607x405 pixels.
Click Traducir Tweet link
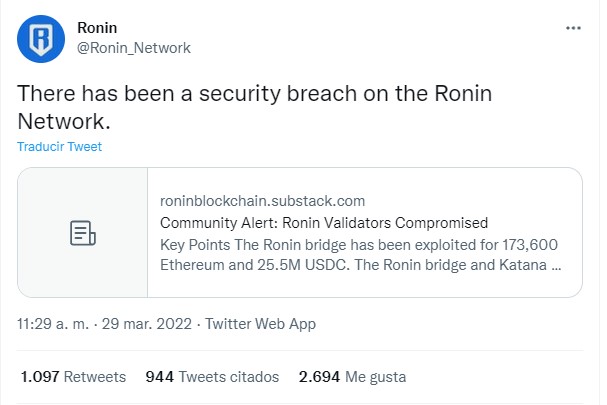click(59, 146)
